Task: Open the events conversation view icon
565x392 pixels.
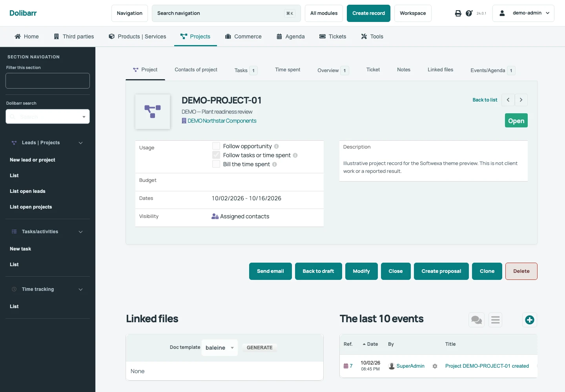Action: click(x=477, y=320)
